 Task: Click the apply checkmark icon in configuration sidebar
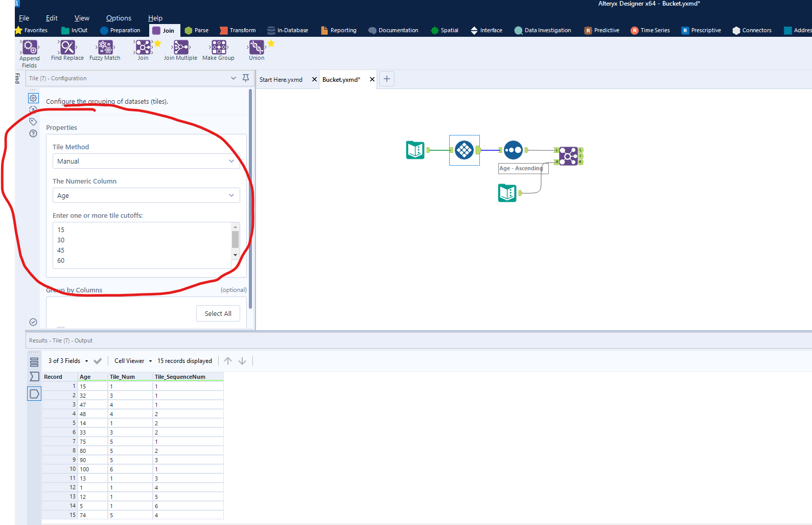(x=33, y=322)
